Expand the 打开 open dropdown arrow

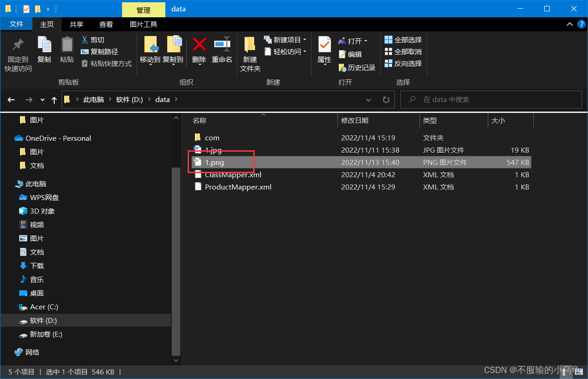[x=365, y=41]
